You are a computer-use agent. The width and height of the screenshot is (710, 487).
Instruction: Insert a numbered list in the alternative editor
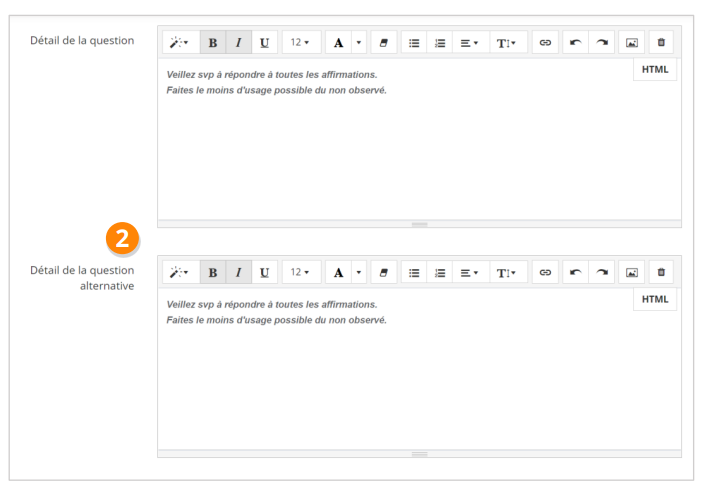point(440,272)
